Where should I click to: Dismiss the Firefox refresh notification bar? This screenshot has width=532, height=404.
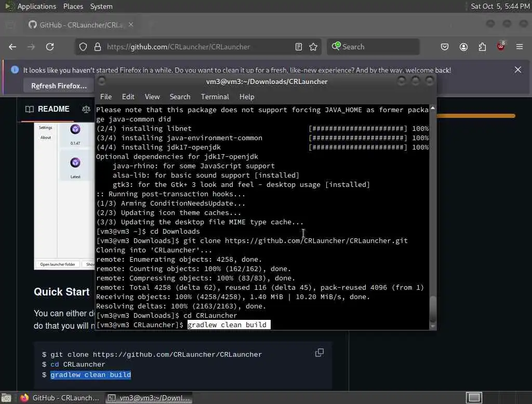[x=518, y=70]
